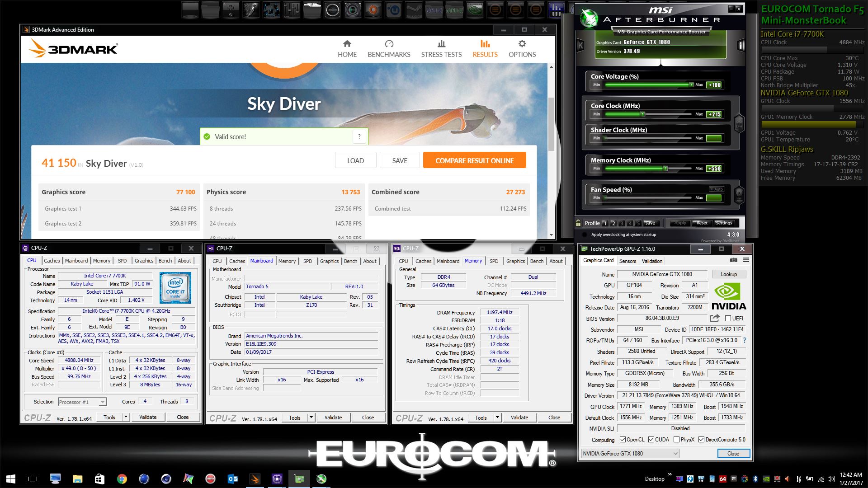Click the Afterburner info 'i' side button
Screen dimensions: 868x488
tap(741, 45)
